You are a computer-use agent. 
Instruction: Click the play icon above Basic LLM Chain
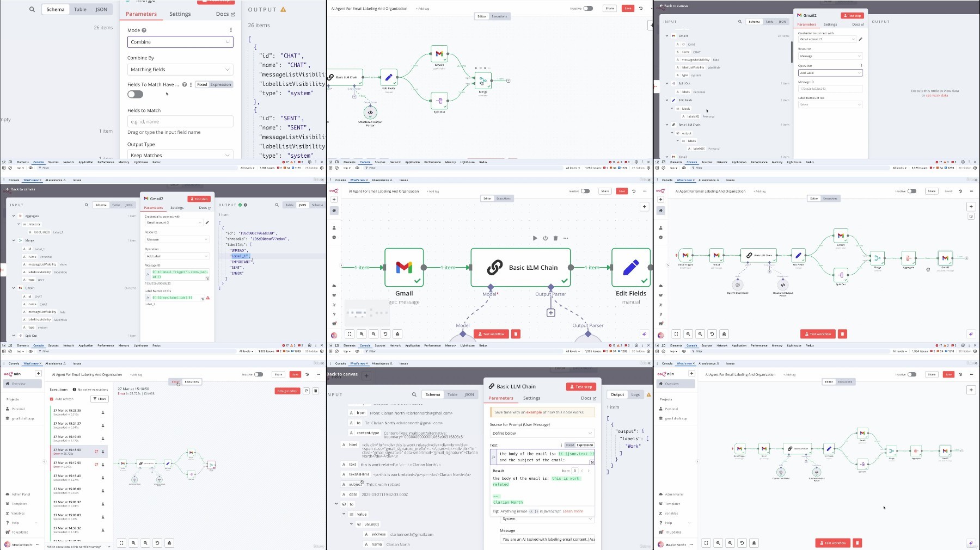point(535,238)
